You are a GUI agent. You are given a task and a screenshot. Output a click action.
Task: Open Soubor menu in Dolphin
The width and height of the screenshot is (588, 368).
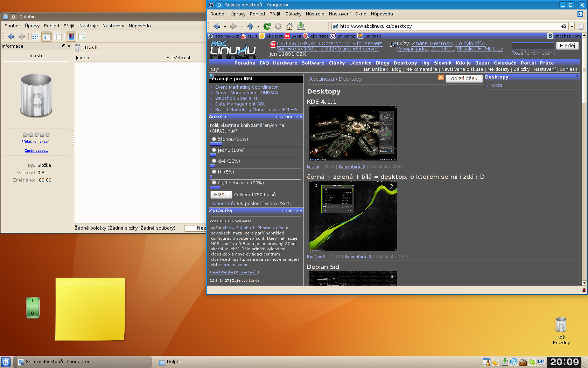[x=12, y=26]
